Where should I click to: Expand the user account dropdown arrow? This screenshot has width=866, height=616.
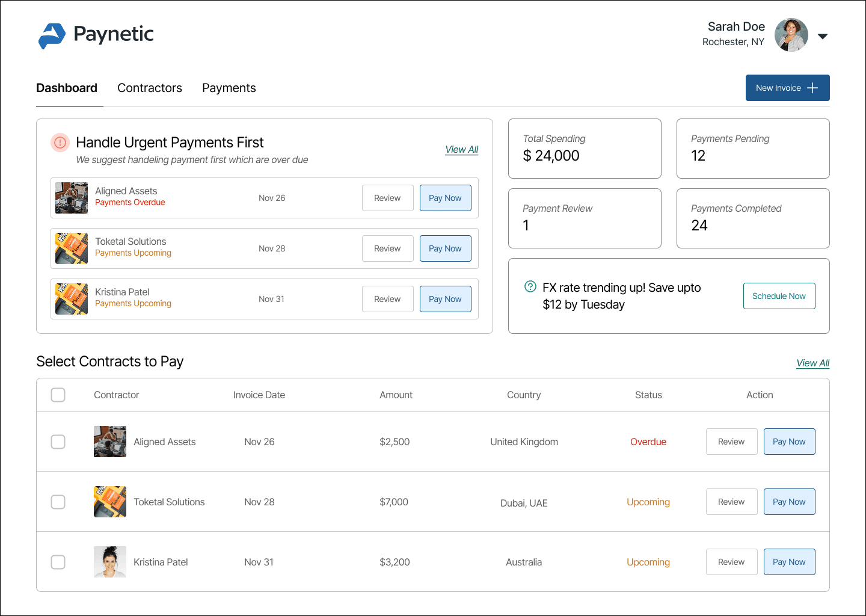coord(823,36)
